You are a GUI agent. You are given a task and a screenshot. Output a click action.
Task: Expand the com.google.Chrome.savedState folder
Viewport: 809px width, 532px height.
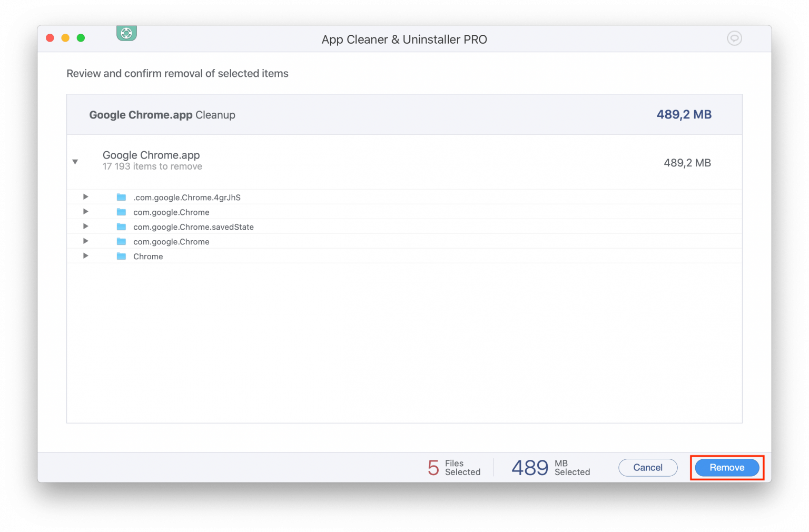[85, 226]
